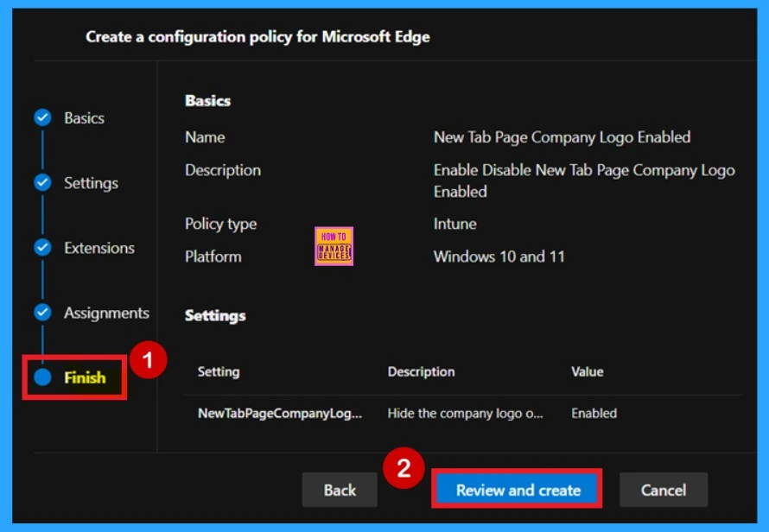Screen dimensions: 769x532
Task: Click the Name field label
Action: pyautogui.click(x=205, y=137)
